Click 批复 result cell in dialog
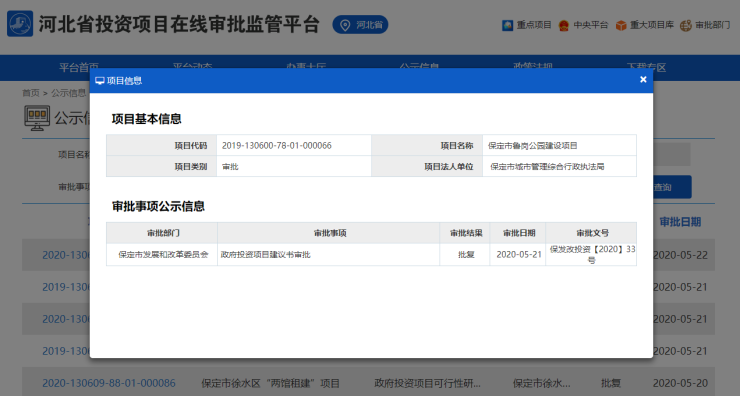The height and width of the screenshot is (396, 740). 466,254
